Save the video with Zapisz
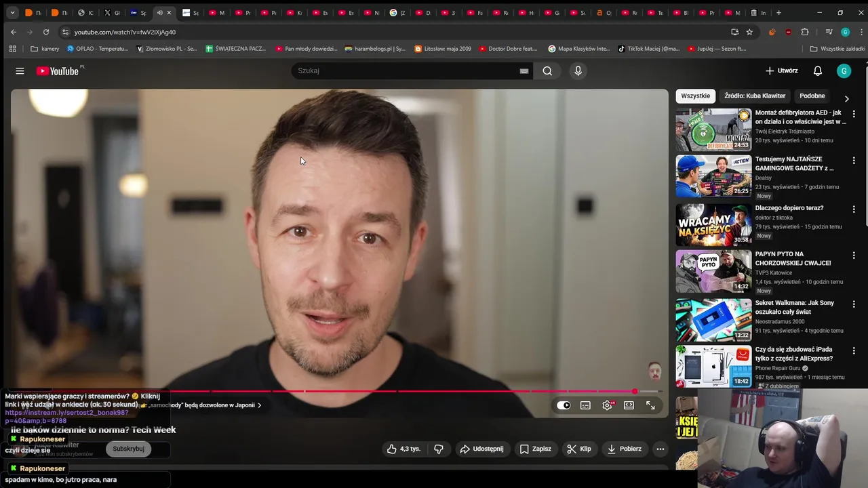 536,449
